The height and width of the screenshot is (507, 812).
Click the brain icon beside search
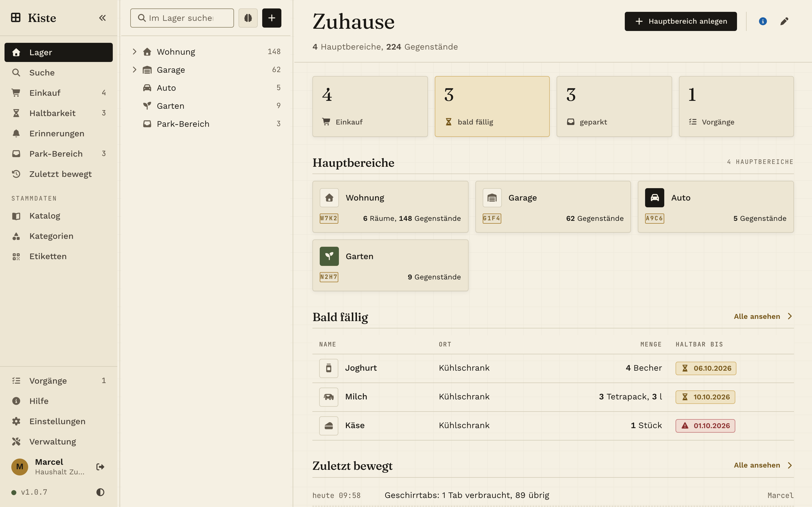248,18
